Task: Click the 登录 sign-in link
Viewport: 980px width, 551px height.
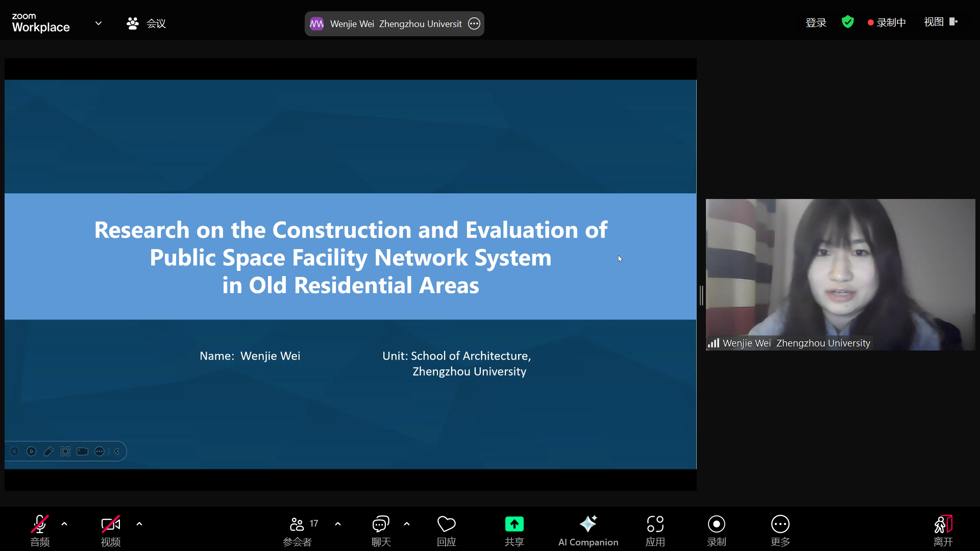Action: point(816,22)
